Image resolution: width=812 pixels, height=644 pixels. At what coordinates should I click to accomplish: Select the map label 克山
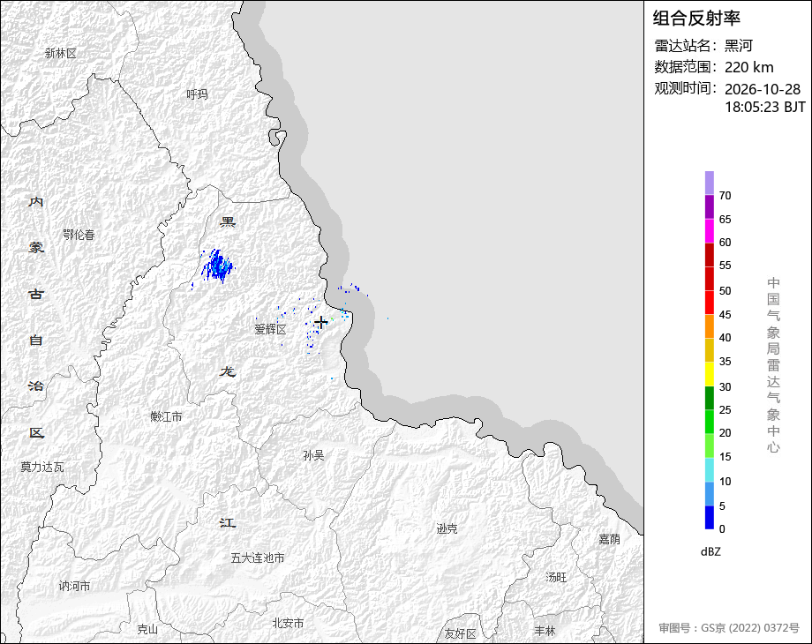pyautogui.click(x=147, y=629)
